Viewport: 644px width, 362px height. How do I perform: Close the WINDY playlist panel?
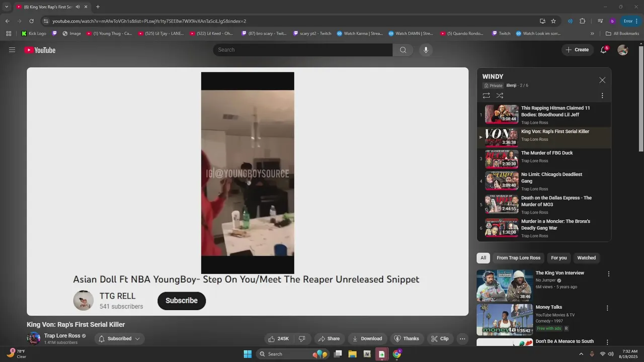[602, 80]
